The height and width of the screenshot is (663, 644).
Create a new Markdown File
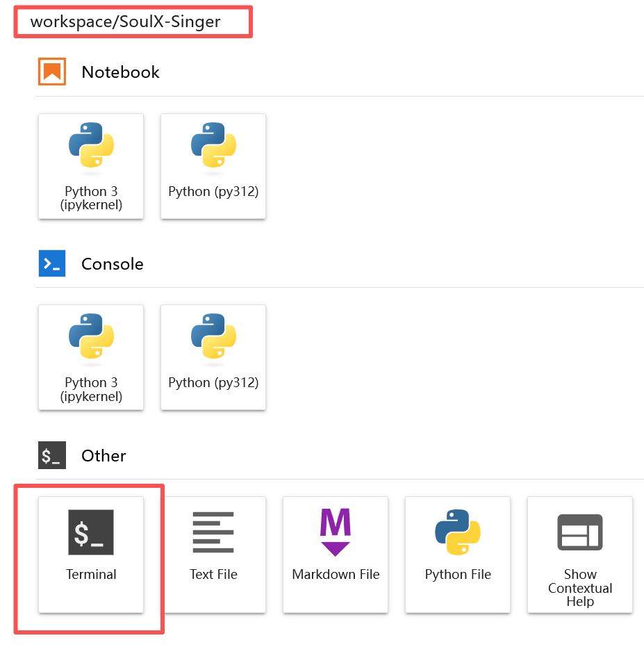tap(336, 552)
